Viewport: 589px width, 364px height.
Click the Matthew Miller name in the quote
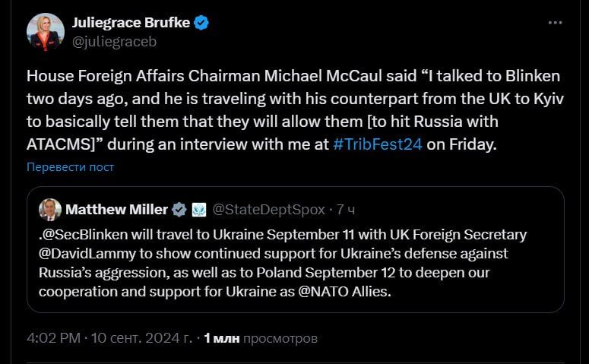click(x=116, y=209)
